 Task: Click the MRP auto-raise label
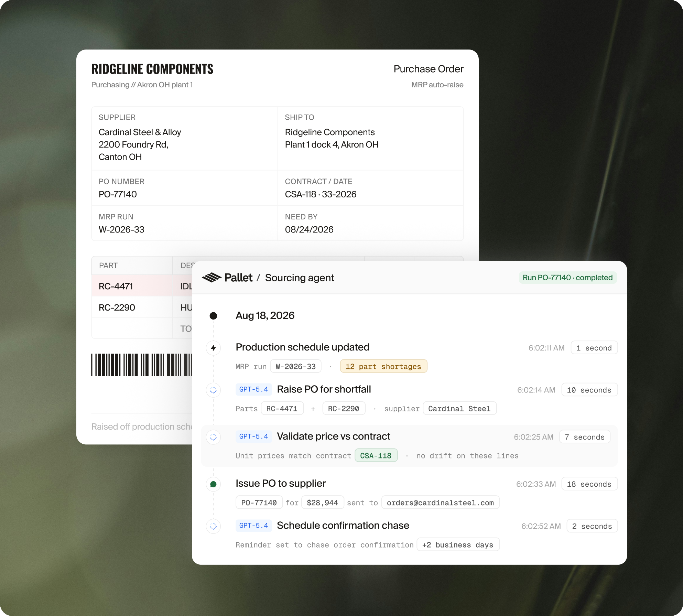click(437, 85)
